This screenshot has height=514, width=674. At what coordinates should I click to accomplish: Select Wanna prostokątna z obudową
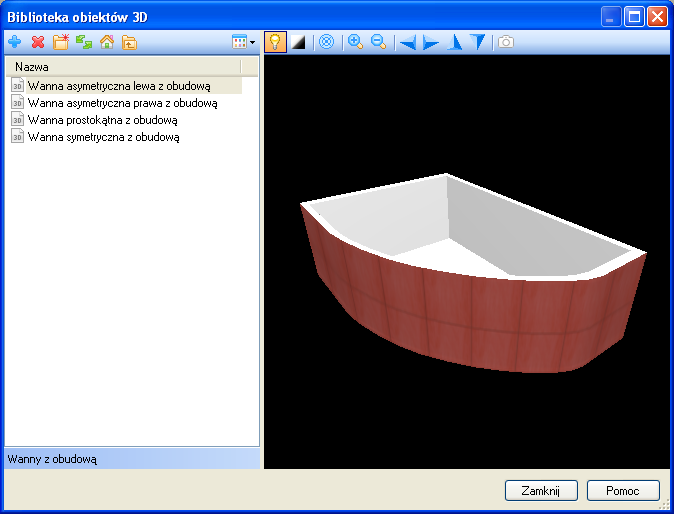[102, 120]
